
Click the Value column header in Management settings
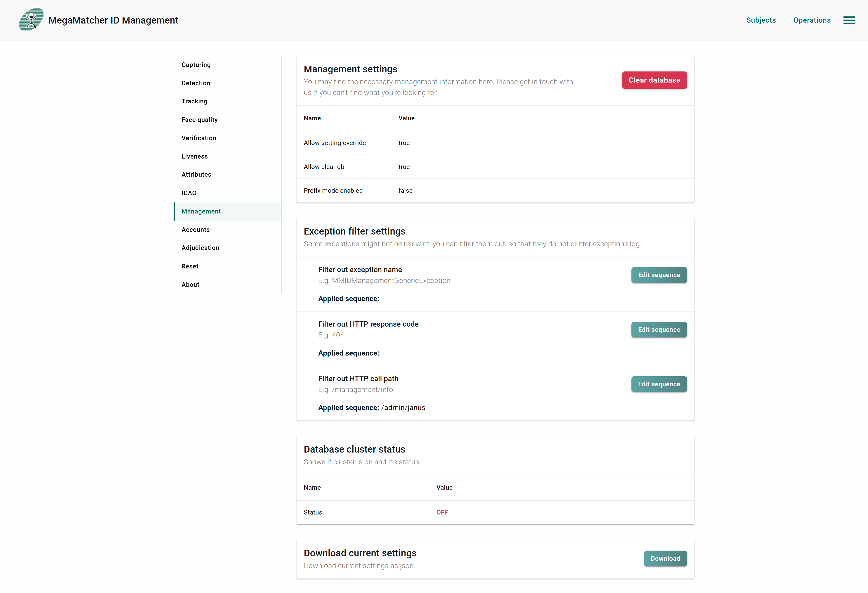click(406, 118)
